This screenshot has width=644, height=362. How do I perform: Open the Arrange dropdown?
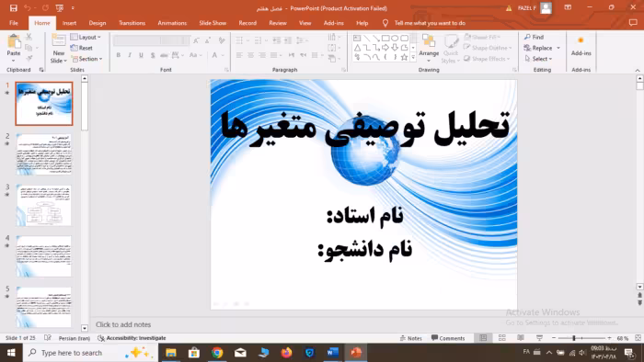(429, 49)
